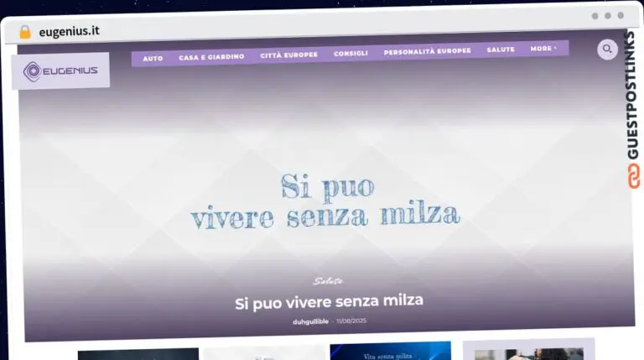
Task: Click the eugenius.it address text
Action: click(69, 31)
